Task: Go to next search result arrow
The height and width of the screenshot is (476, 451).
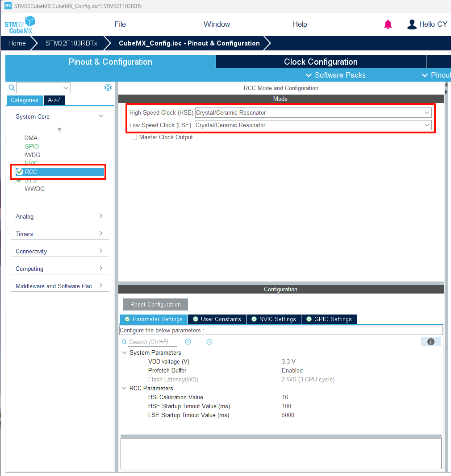Action: pyautogui.click(x=209, y=342)
